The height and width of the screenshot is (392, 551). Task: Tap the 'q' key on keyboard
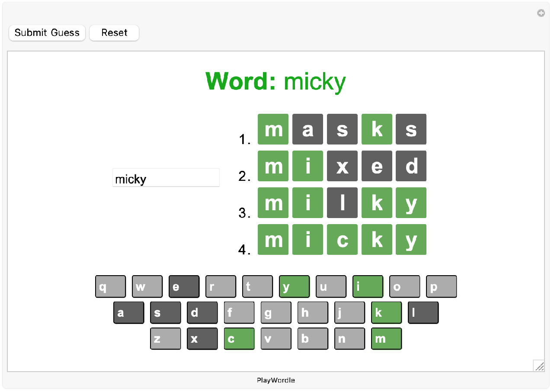pos(110,286)
